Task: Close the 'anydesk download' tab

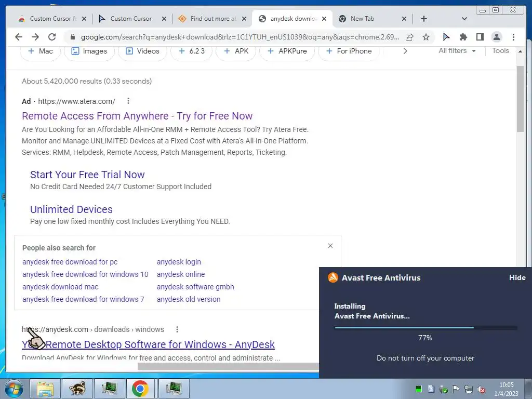Action: [x=324, y=19]
